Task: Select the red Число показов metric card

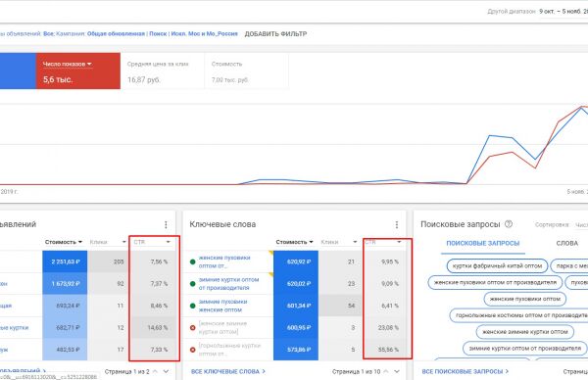Action: [78, 71]
